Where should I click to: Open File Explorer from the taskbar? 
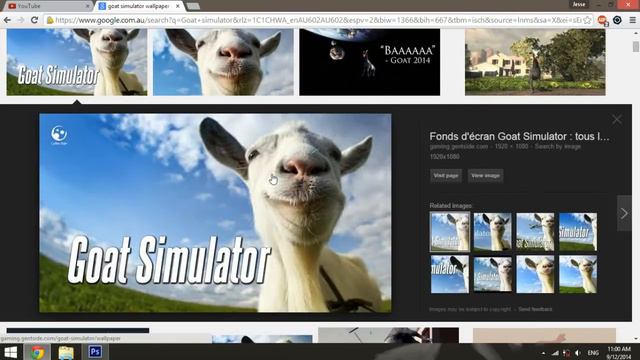pos(66,352)
